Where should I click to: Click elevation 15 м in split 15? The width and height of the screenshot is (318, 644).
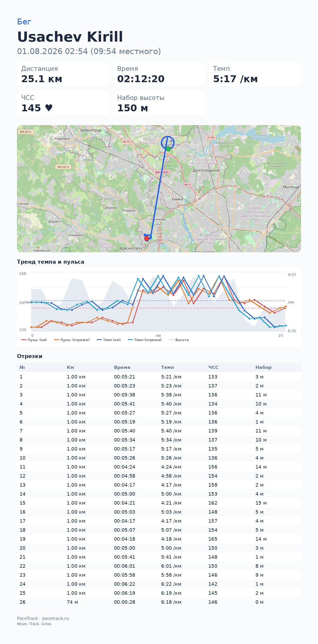(261, 503)
